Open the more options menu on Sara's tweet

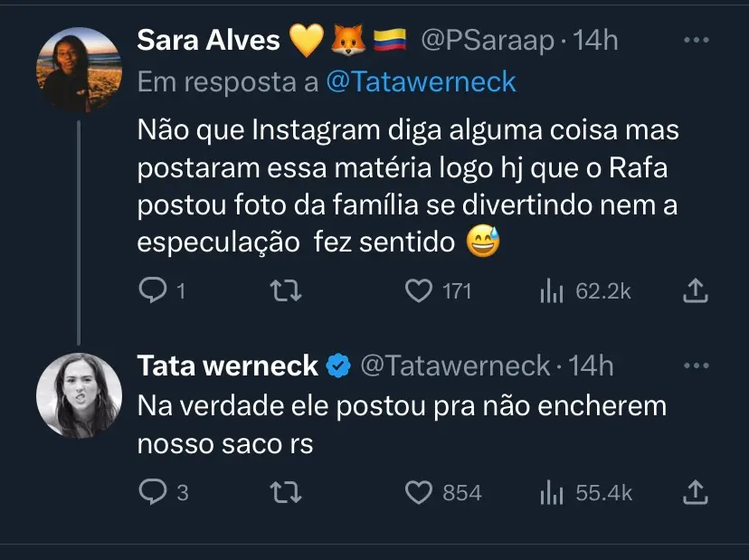coord(697,40)
